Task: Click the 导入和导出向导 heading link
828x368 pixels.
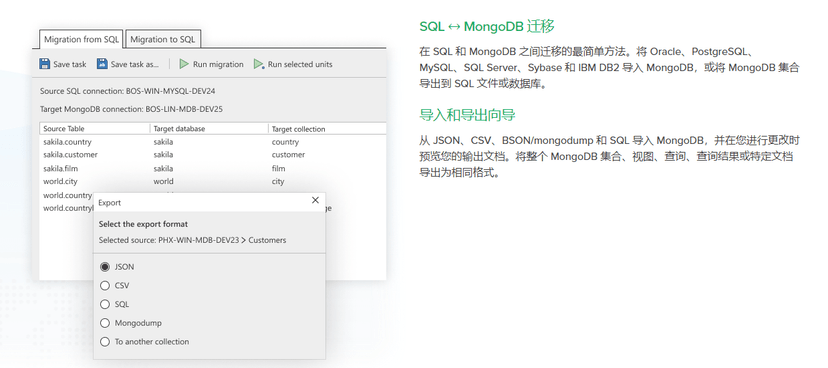Action: [x=467, y=115]
